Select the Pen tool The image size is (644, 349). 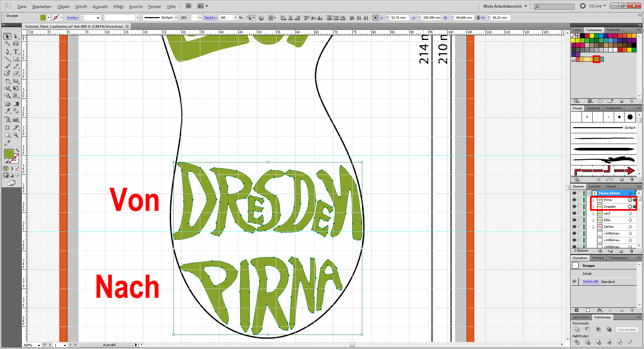click(7, 52)
